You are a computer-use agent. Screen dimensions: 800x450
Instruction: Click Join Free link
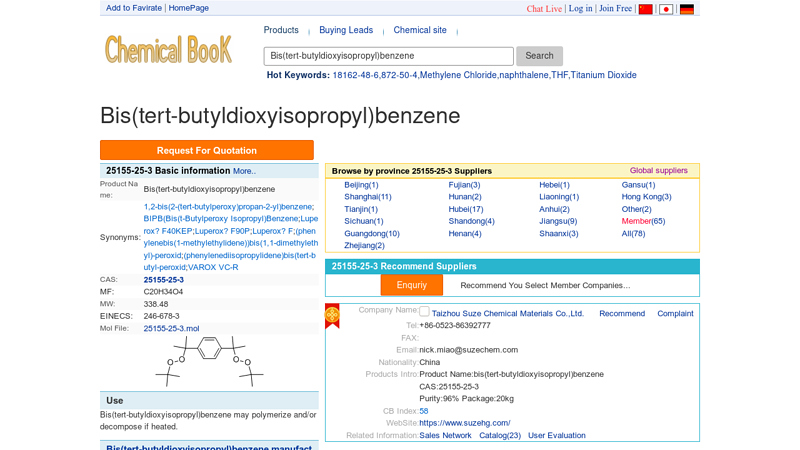coord(615,9)
